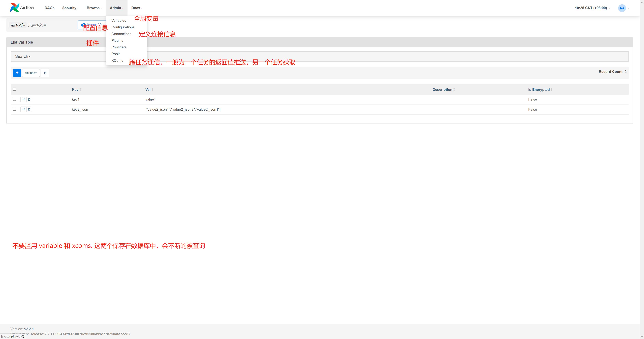Viewport: 644px width, 339px height.
Task: Click the upload icon on Import Variables
Action: [x=83, y=25]
